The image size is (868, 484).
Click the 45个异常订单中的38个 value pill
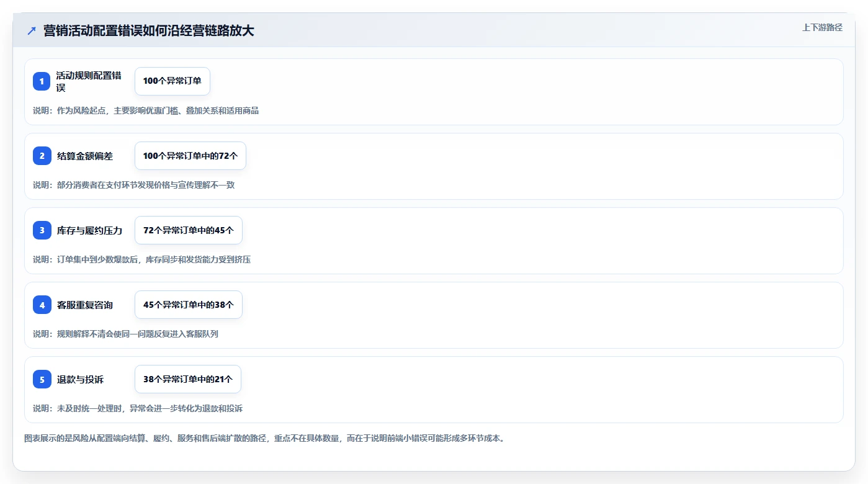[x=189, y=305]
